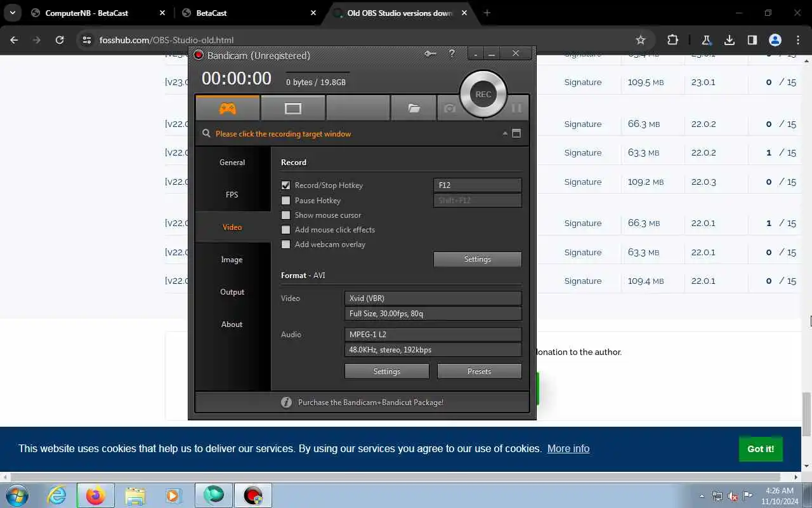Open Chrome extensions puzzle icon
The height and width of the screenshot is (508, 812).
click(x=672, y=40)
